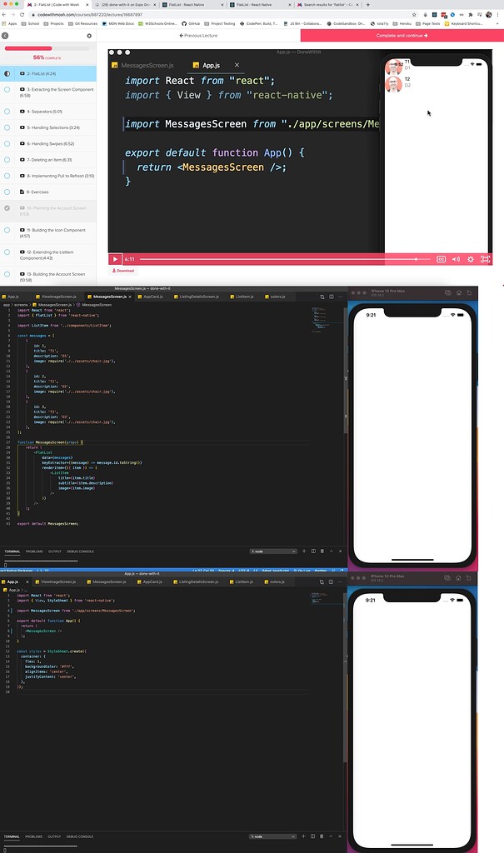Close MessagesScreen.js tab in upper VS Code
The image size is (504, 853).
pos(130,297)
